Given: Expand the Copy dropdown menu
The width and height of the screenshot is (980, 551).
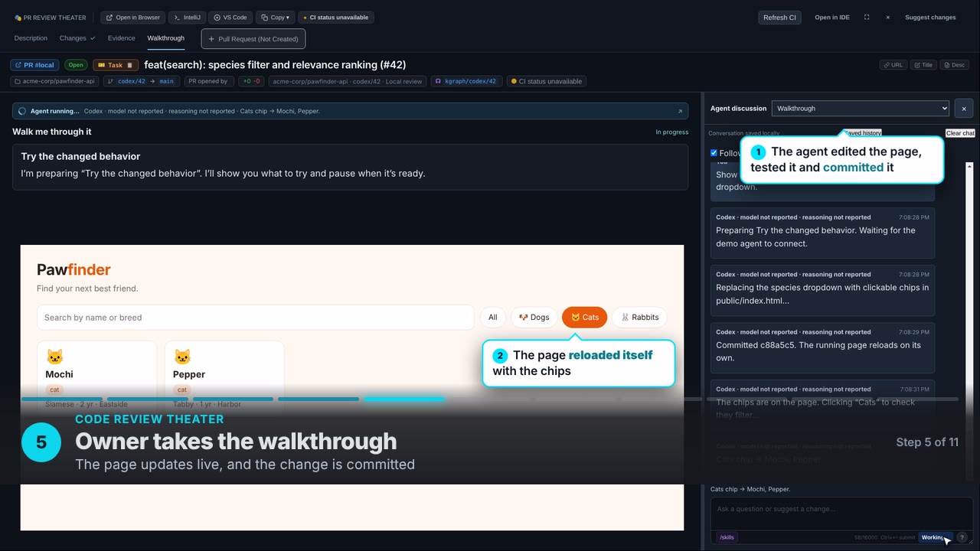Looking at the screenshot, I should pos(276,18).
